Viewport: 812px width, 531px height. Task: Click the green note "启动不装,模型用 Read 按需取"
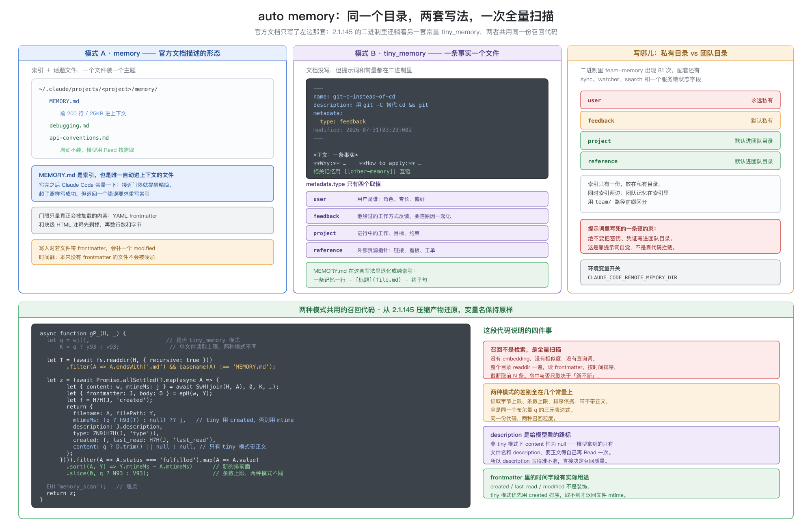click(97, 150)
